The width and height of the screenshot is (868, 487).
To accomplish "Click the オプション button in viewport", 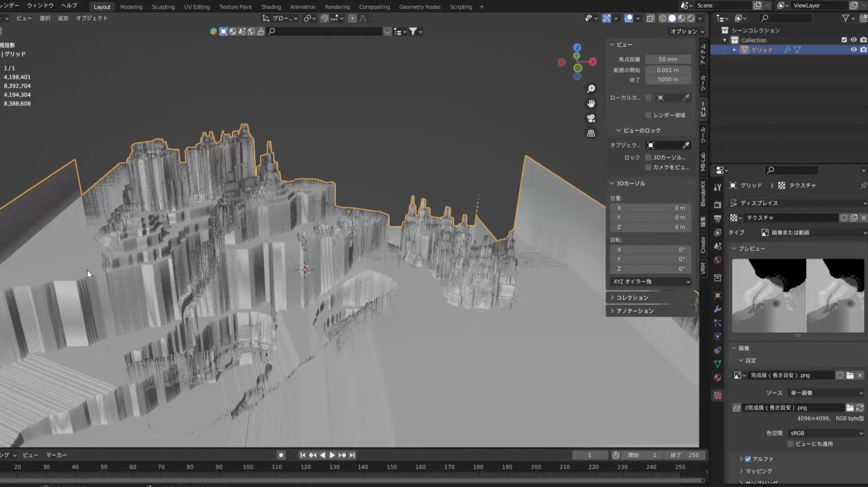I will click(x=687, y=31).
